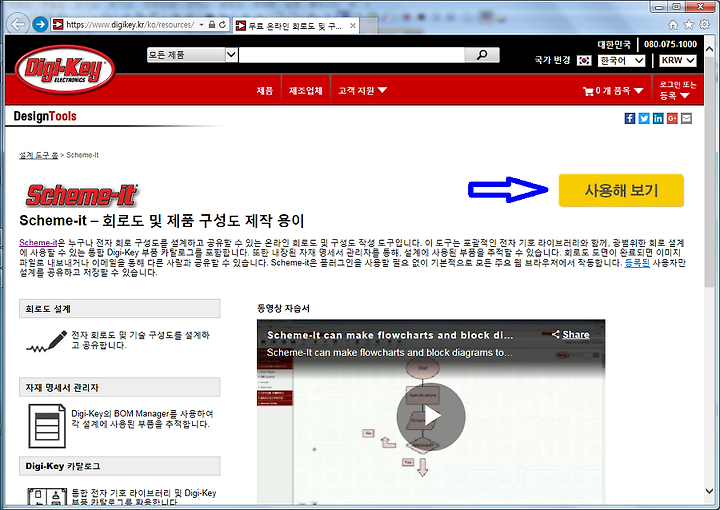The image size is (720, 510).
Task: Click the scrollbar up arrow
Action: pos(709,49)
